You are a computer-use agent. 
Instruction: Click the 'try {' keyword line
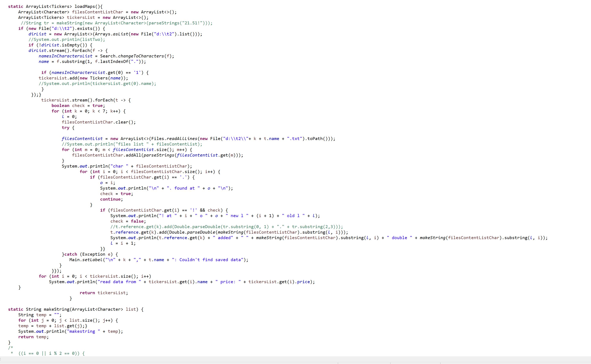(x=68, y=128)
